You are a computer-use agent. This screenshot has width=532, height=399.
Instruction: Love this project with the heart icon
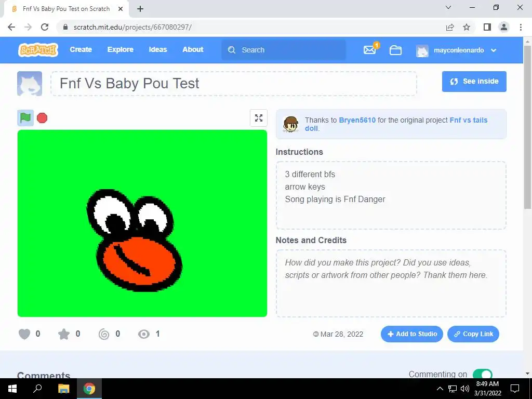pyautogui.click(x=24, y=334)
